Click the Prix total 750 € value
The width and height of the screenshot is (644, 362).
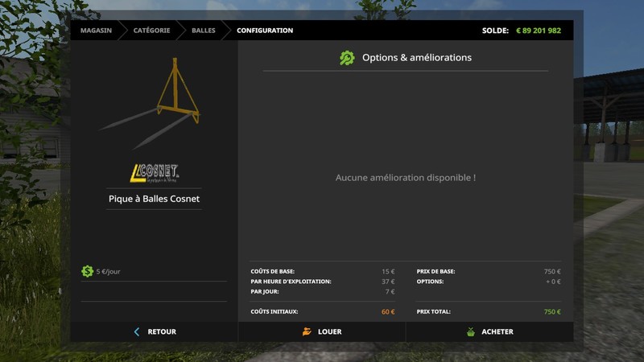coord(552,311)
